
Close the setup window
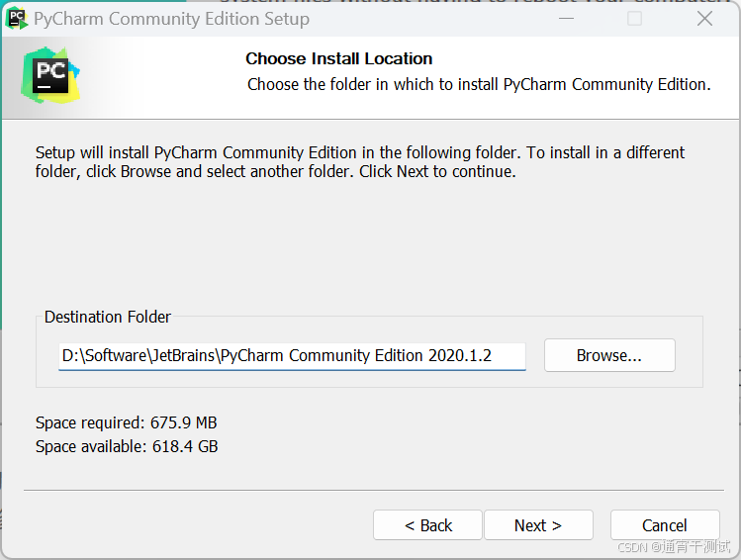(704, 19)
